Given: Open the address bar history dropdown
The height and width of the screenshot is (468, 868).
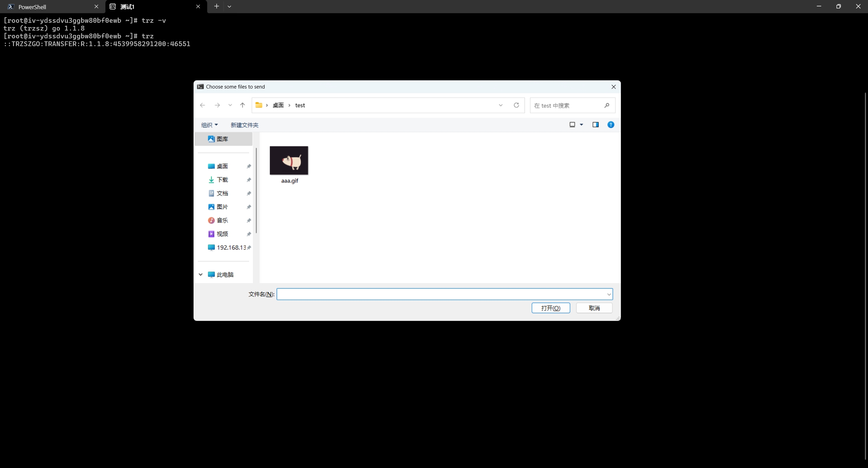Looking at the screenshot, I should 501,105.
